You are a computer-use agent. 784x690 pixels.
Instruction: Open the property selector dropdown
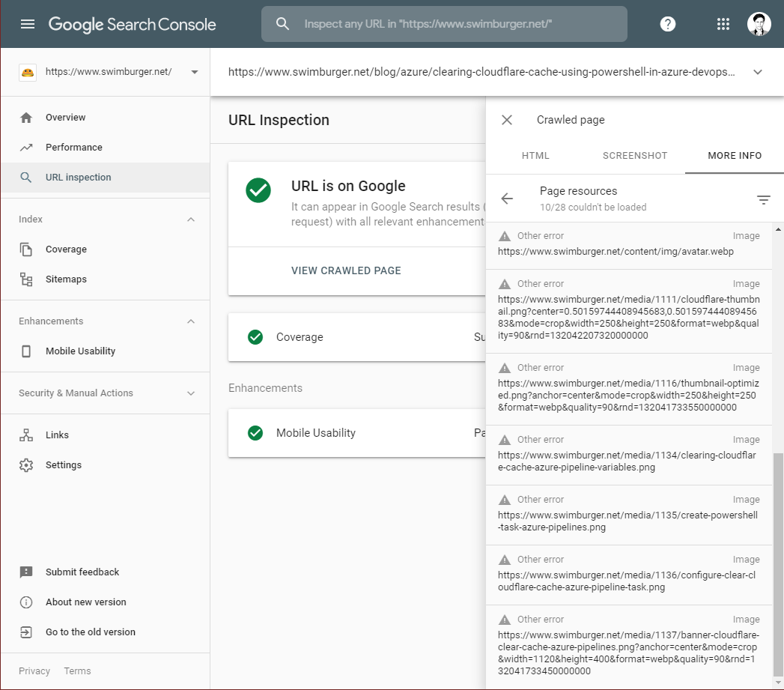[195, 72]
